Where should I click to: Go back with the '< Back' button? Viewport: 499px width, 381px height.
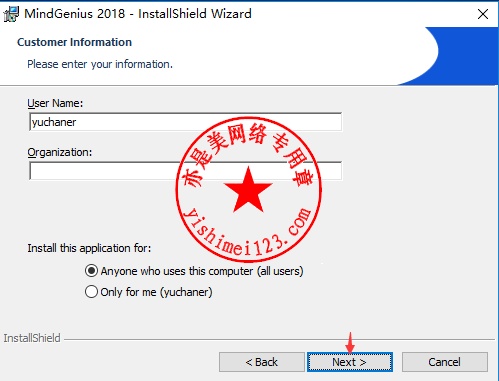[262, 362]
